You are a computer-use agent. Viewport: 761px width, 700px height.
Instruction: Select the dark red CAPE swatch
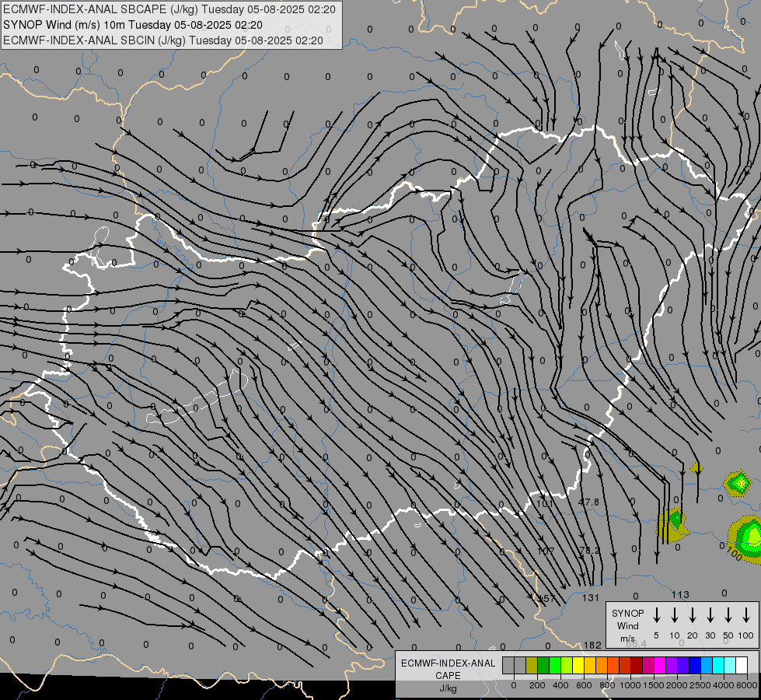[637, 665]
